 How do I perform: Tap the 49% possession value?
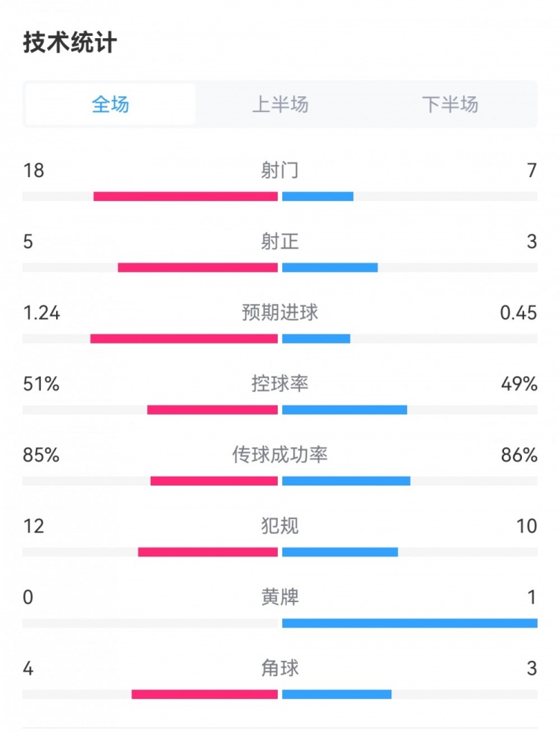520,383
